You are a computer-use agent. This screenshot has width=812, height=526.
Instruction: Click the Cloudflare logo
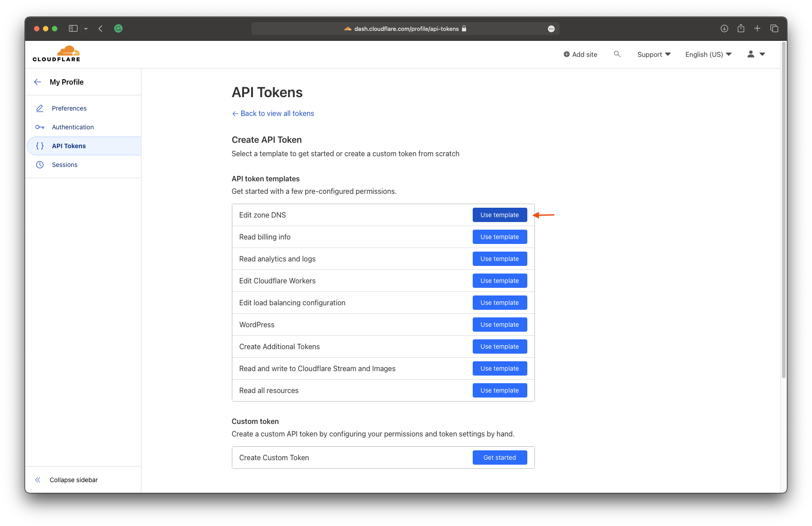pyautogui.click(x=56, y=54)
